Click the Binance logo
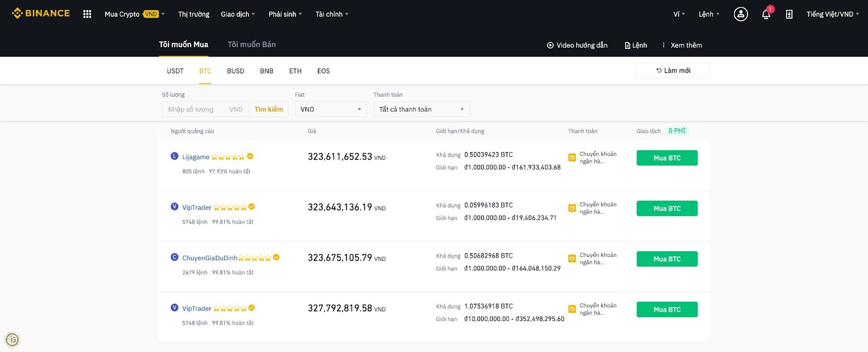This screenshot has width=868, height=352. 41,13
